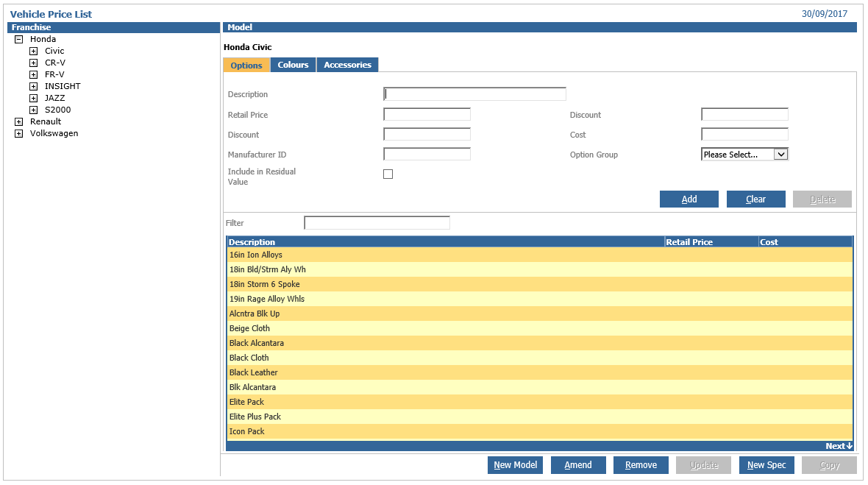This screenshot has width=868, height=485.
Task: Select the Black Leather row
Action: tap(540, 372)
